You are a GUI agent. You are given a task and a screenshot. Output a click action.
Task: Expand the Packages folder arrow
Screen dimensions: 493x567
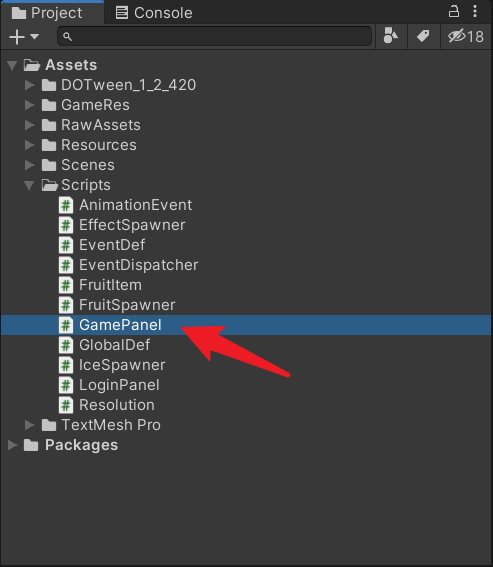click(12, 445)
